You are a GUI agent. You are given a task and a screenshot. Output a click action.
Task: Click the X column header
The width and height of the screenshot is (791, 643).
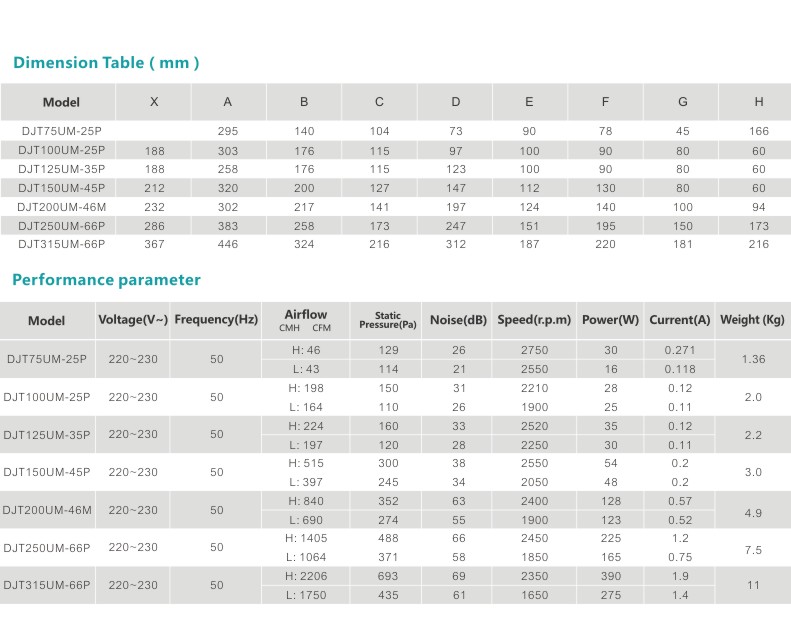pos(153,102)
